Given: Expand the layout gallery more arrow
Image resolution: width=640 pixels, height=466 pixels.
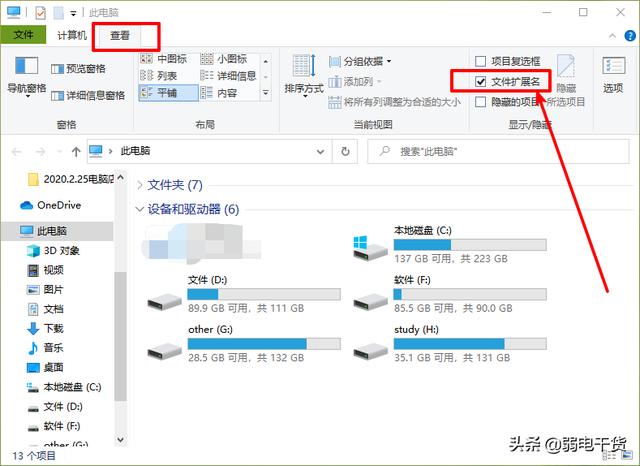Looking at the screenshot, I should pos(266,93).
